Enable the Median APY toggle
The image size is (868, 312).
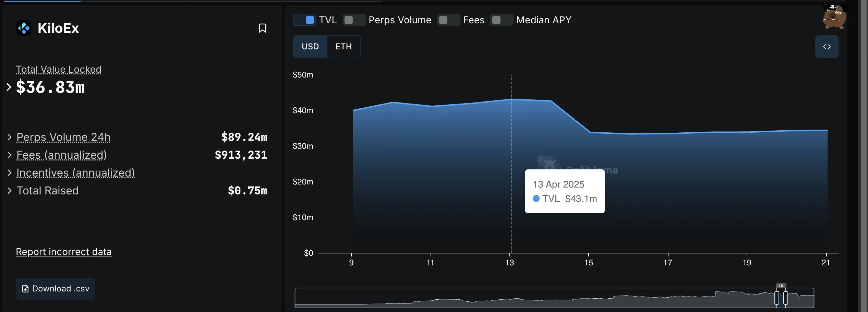(x=502, y=20)
